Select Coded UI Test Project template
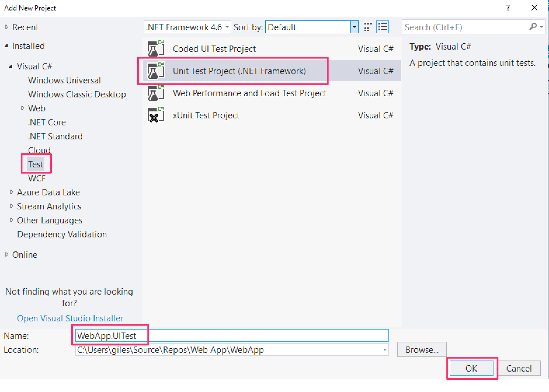Viewport: 549px width, 392px height. (x=272, y=49)
